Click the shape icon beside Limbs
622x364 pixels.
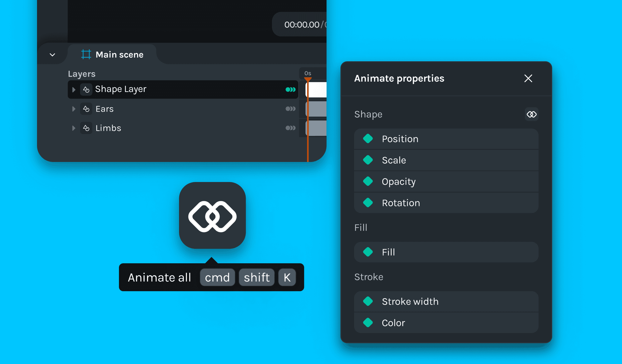point(86,128)
